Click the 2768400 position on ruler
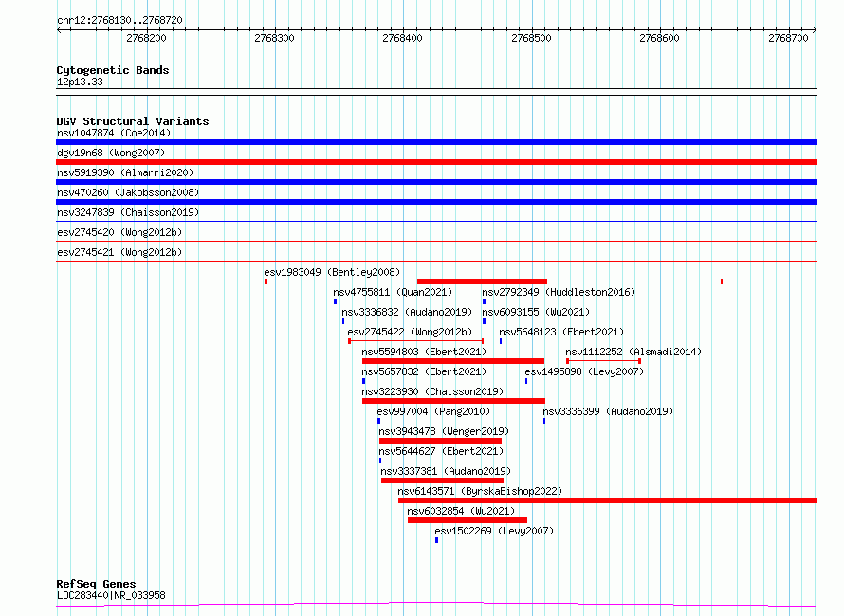The height and width of the screenshot is (616, 844). click(403, 38)
